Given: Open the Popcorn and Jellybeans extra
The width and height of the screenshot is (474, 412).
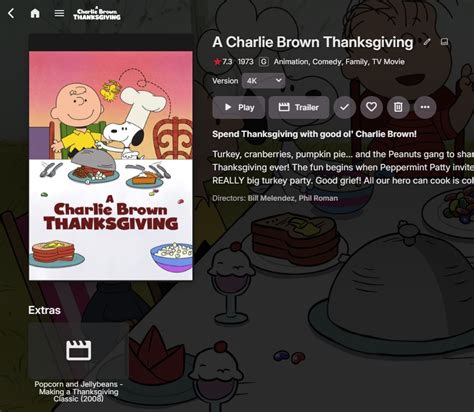Looking at the screenshot, I should pyautogui.click(x=79, y=363).
